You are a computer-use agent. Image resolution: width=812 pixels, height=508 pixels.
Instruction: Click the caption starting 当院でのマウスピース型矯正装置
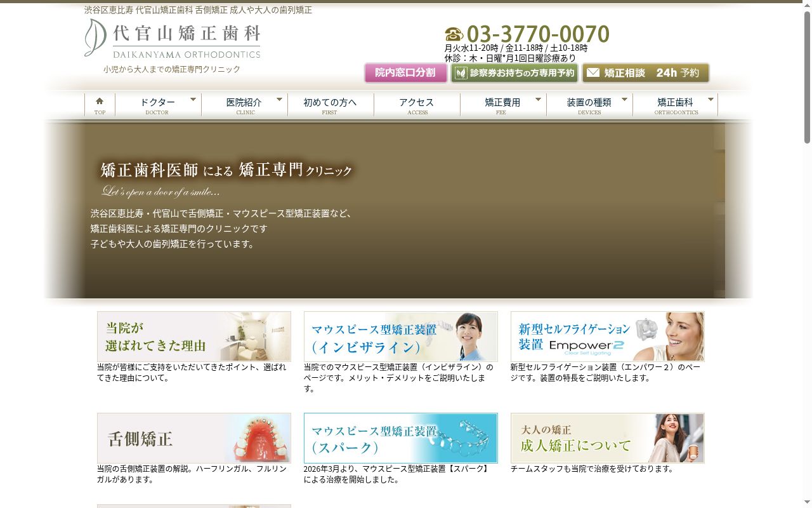click(398, 378)
